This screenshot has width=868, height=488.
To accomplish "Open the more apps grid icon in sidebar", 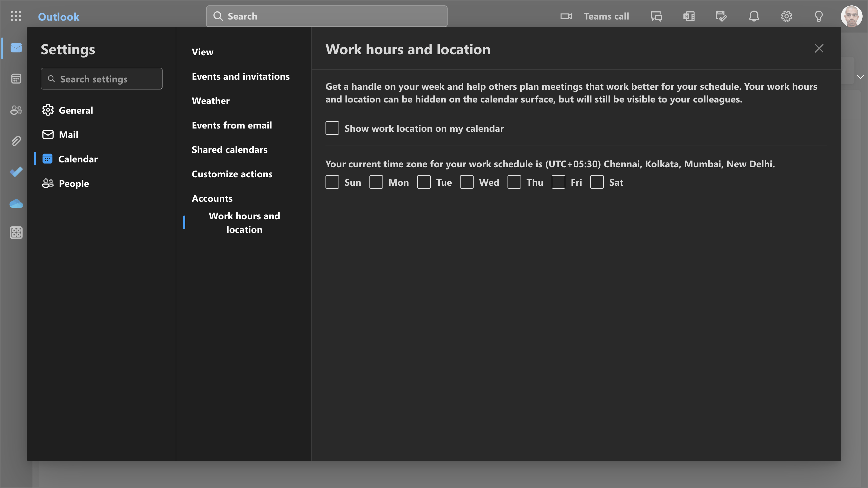I will click(16, 232).
